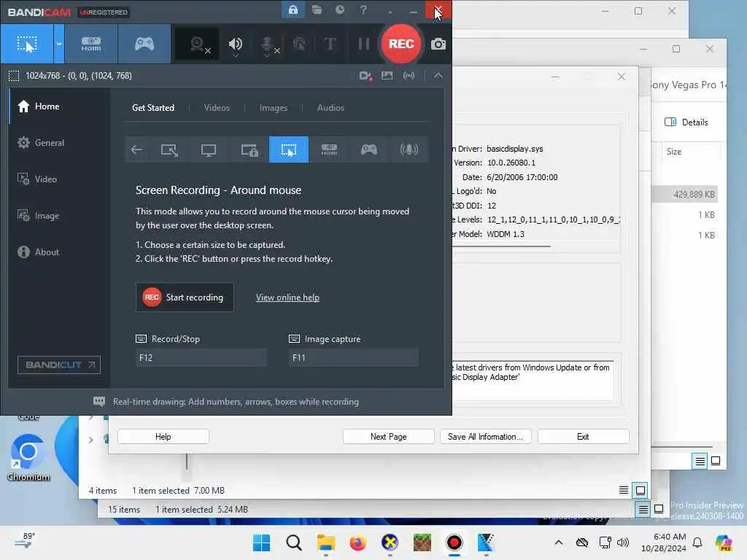This screenshot has width=747, height=560.
Task: Open Chromium desktop shortcut
Action: 28,457
